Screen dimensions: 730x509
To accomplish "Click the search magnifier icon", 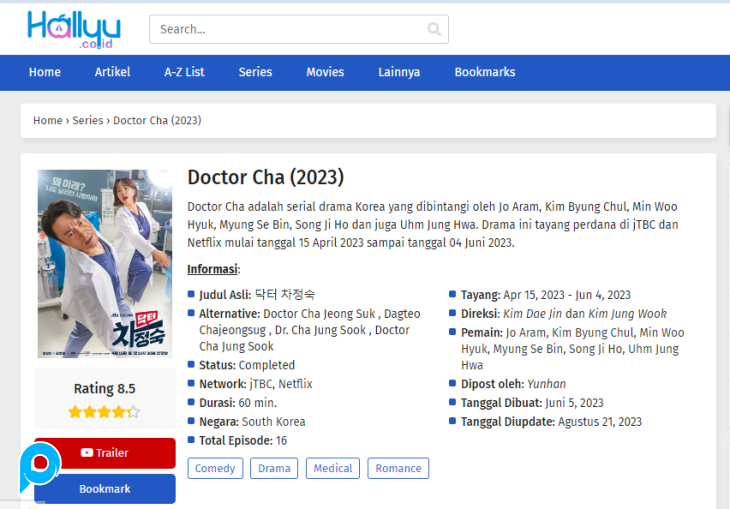I will tap(434, 29).
